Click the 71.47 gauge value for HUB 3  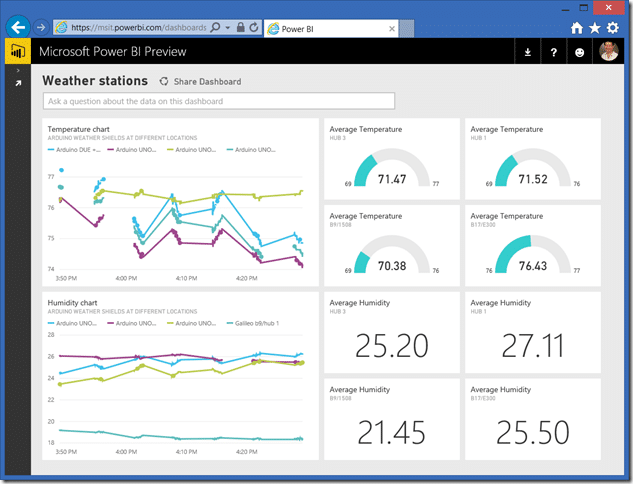tap(392, 179)
